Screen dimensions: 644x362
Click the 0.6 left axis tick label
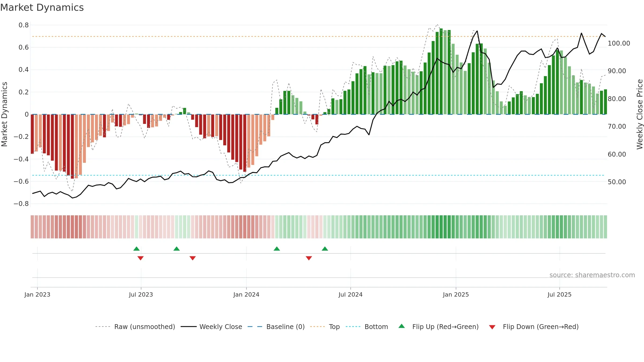24,47
